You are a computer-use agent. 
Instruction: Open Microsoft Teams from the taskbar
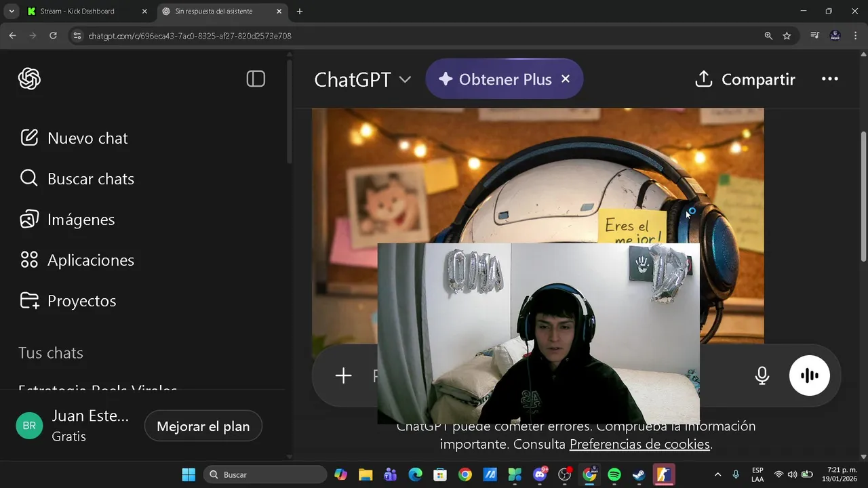click(x=390, y=475)
